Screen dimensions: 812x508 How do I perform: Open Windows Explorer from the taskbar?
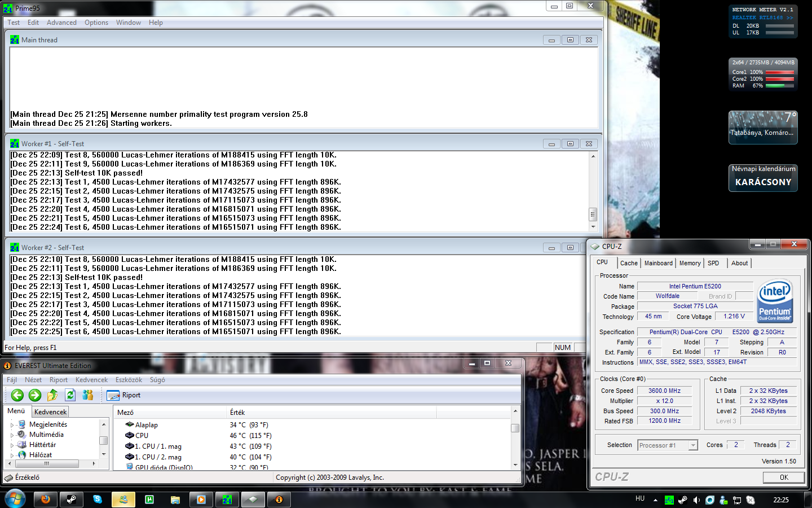coord(175,500)
